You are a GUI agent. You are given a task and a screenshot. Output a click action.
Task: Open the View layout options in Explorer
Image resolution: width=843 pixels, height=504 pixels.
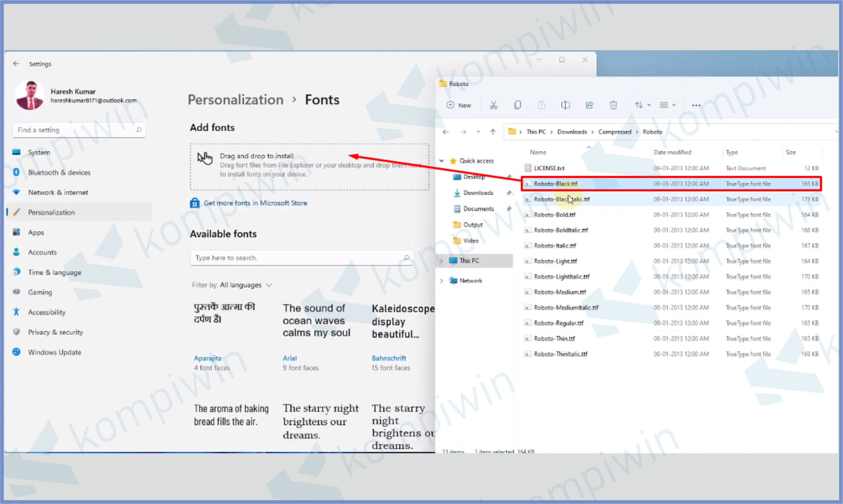pos(667,105)
